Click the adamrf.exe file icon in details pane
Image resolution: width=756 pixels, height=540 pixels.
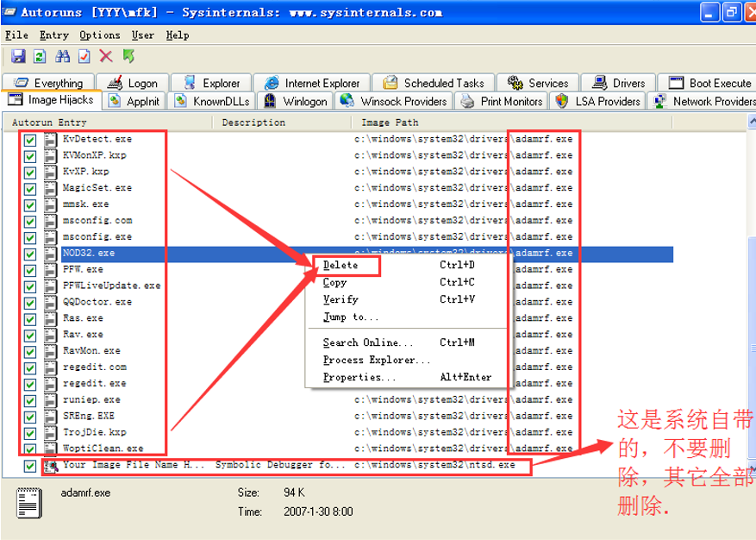(29, 504)
